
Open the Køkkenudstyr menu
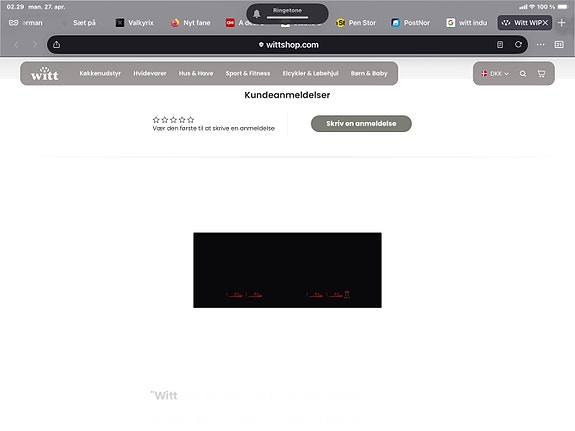tap(100, 73)
